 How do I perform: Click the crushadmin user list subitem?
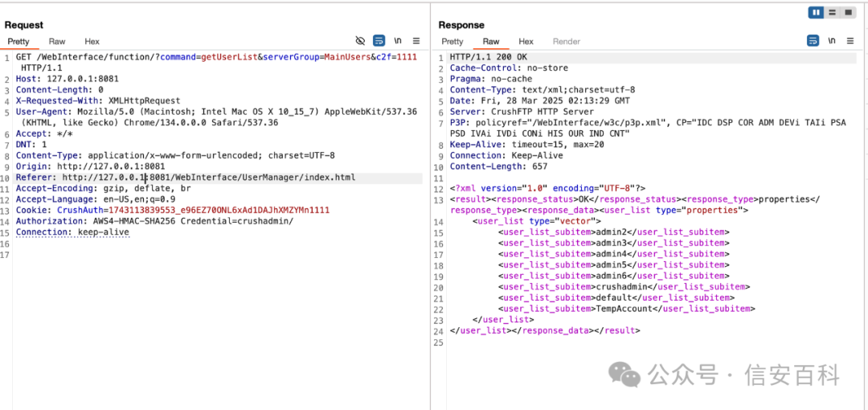coord(624,287)
